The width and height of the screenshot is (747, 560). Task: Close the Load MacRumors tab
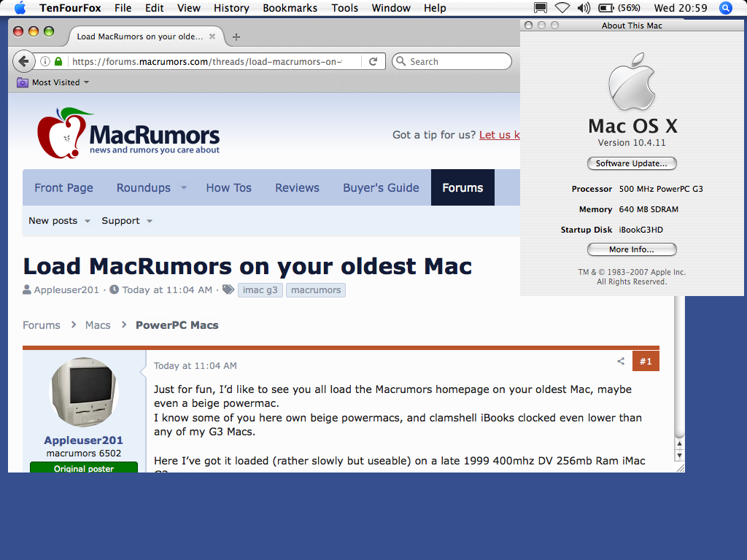click(212, 36)
